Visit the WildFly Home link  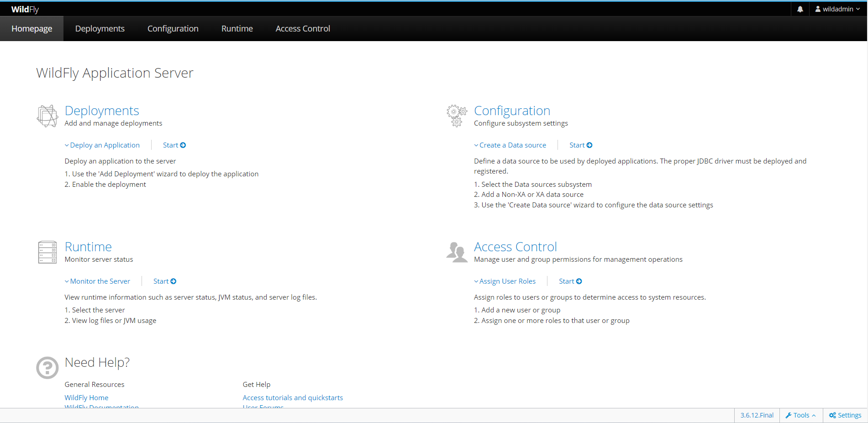point(87,398)
